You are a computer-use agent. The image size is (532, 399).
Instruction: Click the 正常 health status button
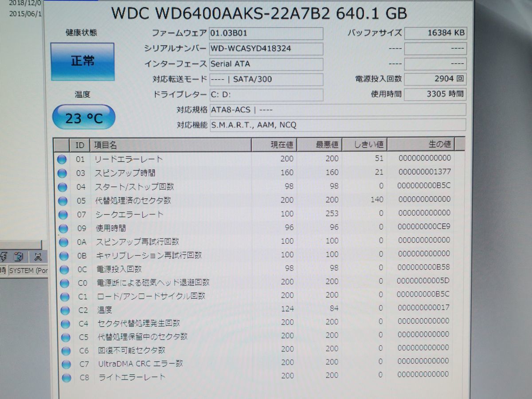pos(82,62)
